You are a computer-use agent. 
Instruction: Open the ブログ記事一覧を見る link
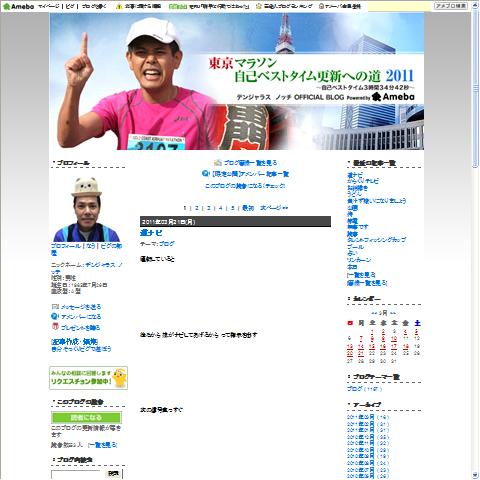[x=250, y=163]
